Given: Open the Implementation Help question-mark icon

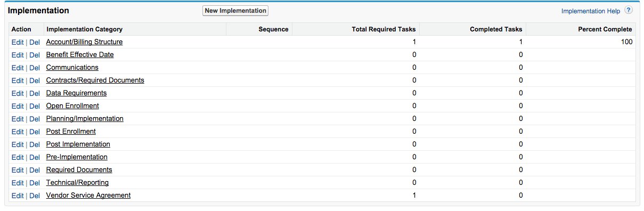Looking at the screenshot, I should pyautogui.click(x=629, y=10).
